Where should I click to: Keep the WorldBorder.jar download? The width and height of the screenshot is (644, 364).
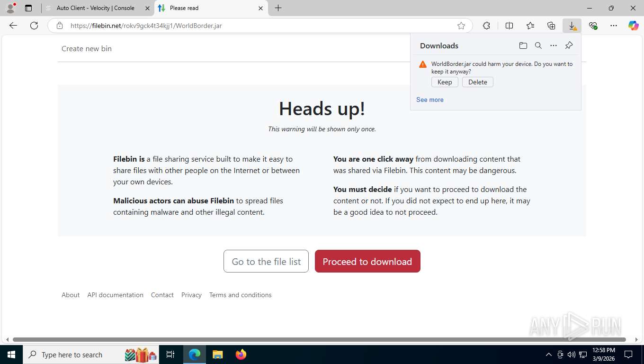click(445, 82)
